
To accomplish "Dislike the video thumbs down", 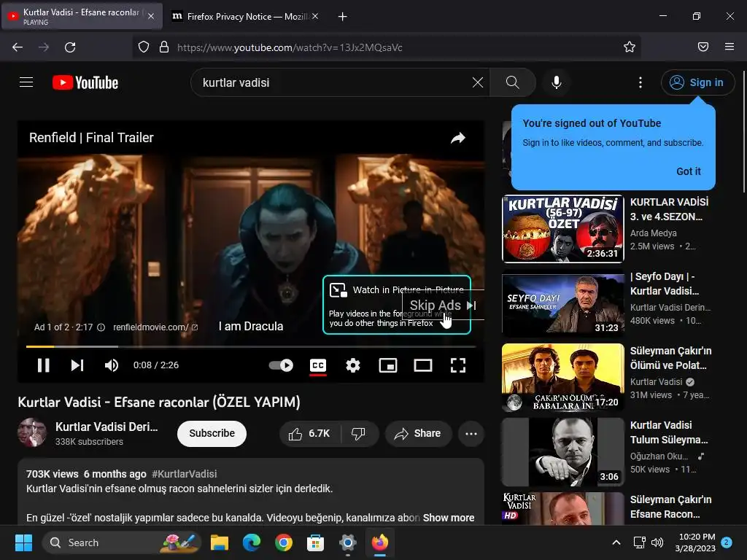I will (358, 433).
